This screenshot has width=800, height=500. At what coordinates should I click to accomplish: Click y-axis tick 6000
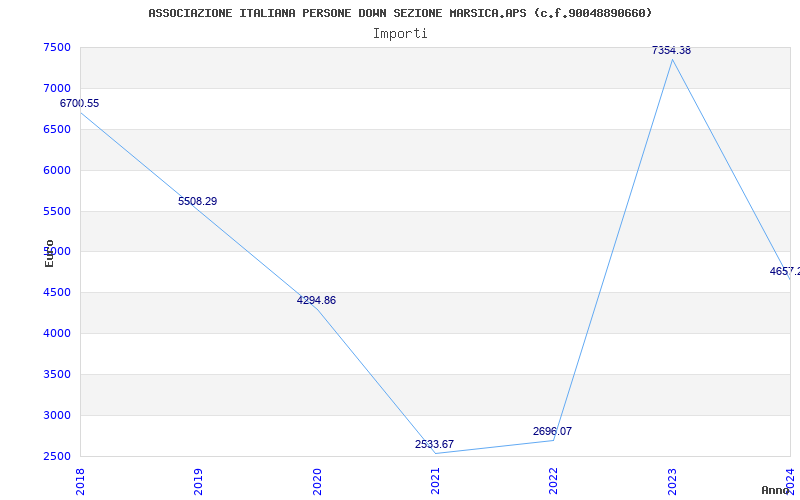click(57, 170)
